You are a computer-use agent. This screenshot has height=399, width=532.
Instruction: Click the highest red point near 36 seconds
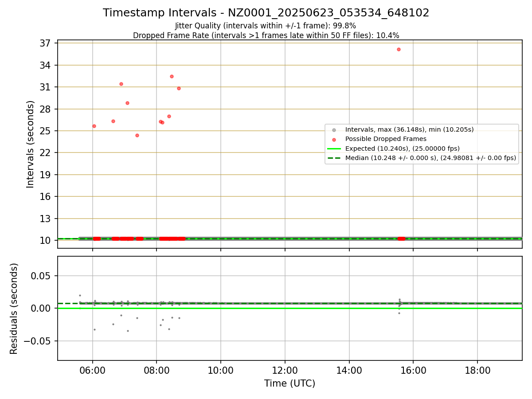click(399, 49)
